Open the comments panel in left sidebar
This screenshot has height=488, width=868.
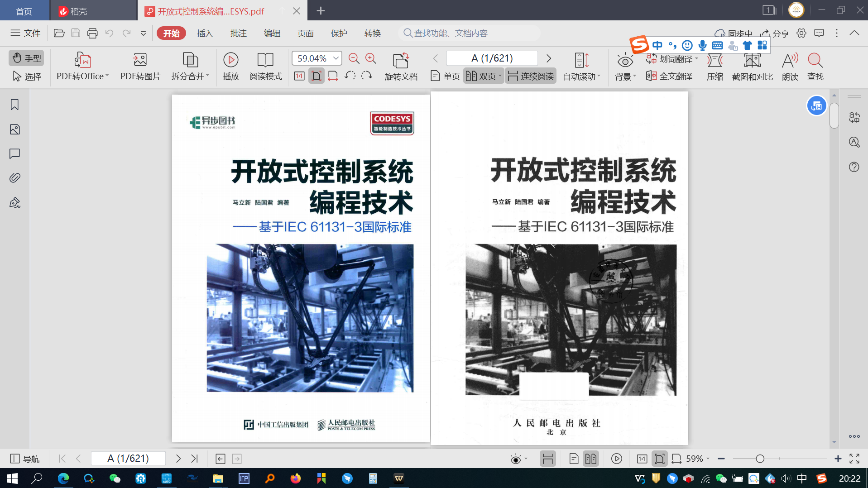(15, 154)
